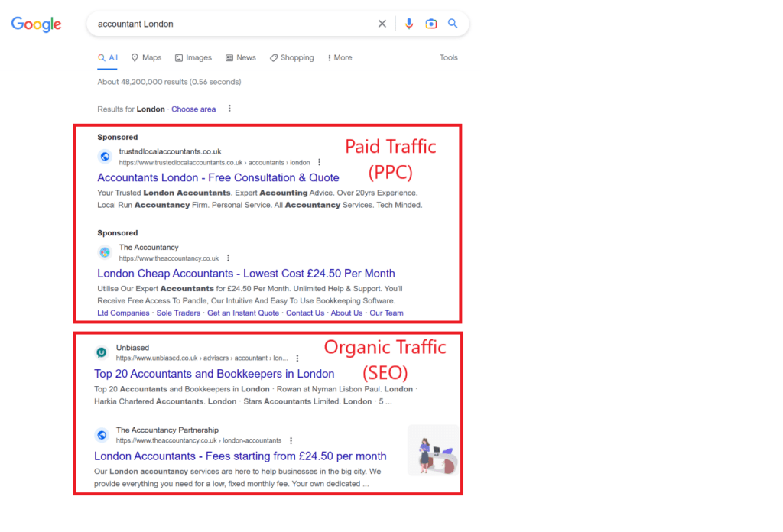The image size is (783, 532).
Task: Start voice search with the microphone icon
Action: [x=409, y=24]
